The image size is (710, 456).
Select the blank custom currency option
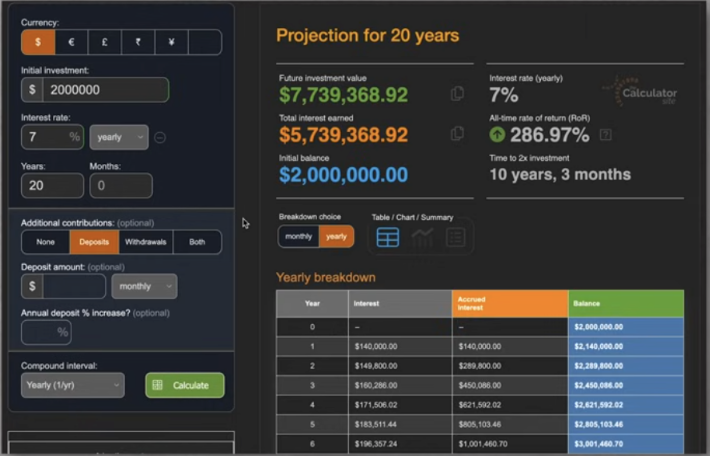pyautogui.click(x=205, y=42)
